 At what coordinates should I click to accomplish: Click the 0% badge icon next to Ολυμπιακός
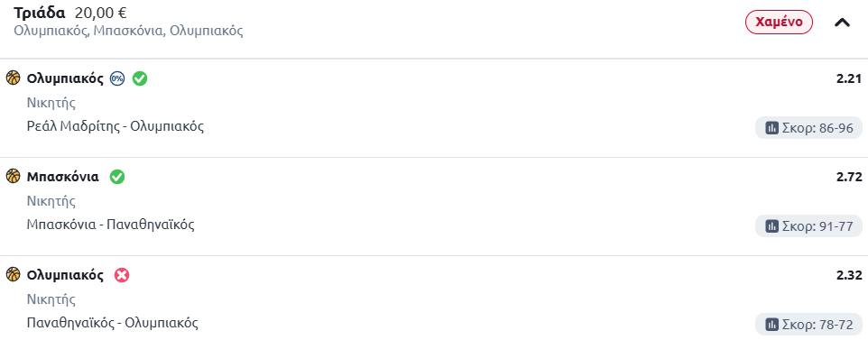pyautogui.click(x=117, y=78)
